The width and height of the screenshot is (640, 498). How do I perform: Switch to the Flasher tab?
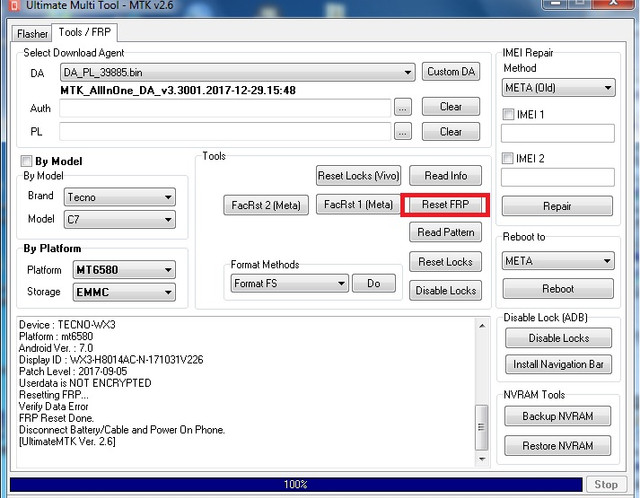click(32, 34)
